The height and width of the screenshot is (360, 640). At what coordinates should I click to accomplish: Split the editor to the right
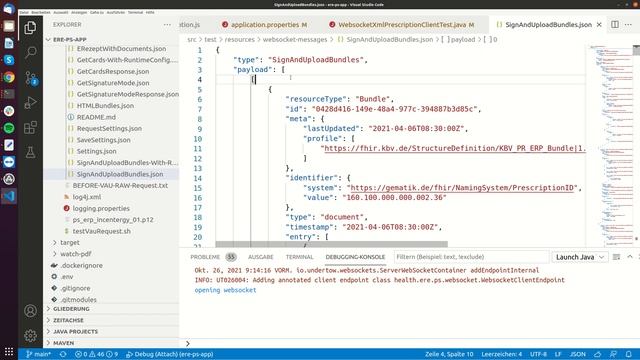point(615,24)
